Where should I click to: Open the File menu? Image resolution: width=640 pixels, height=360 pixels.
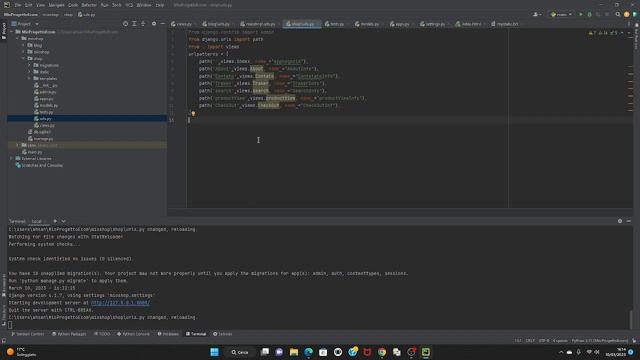tap(18, 5)
